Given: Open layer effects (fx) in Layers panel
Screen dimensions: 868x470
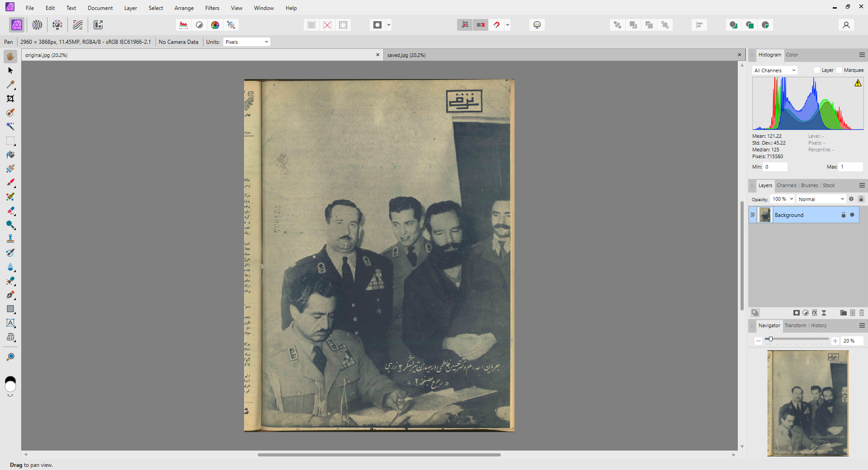Looking at the screenshot, I should 815,313.
